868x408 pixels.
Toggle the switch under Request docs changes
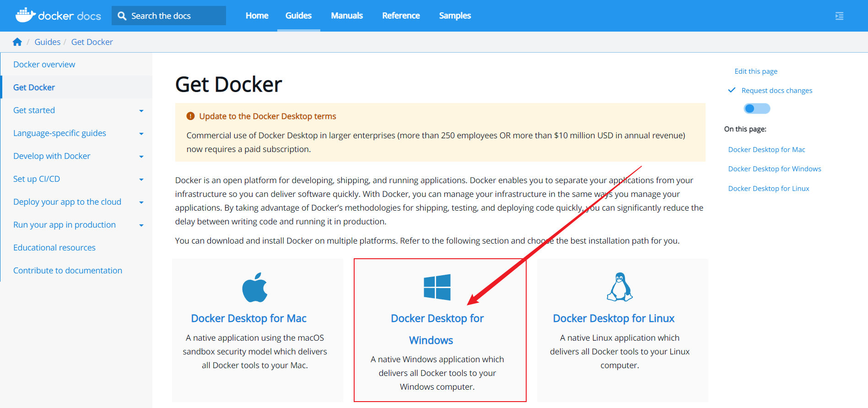757,109
